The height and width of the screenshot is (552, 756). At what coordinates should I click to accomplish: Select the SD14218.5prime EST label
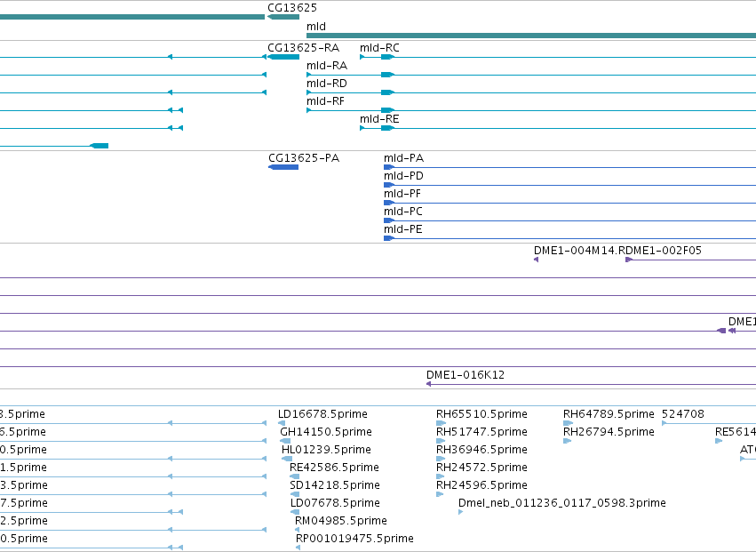335,485
